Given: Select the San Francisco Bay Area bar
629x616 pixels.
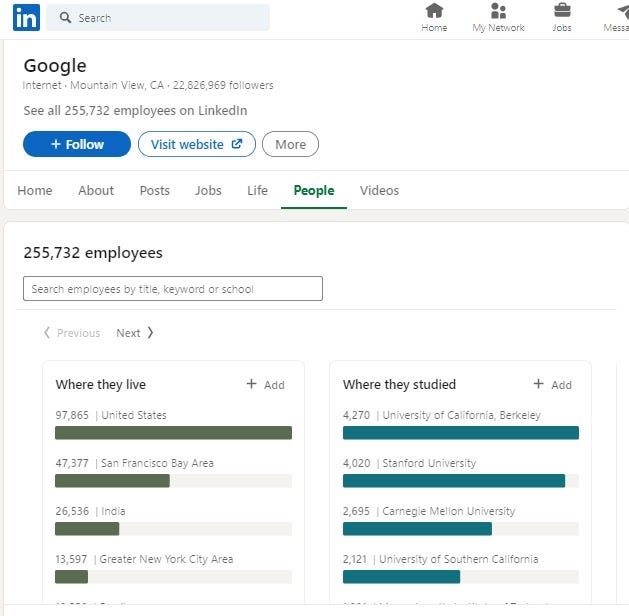Looking at the screenshot, I should click(x=173, y=481).
